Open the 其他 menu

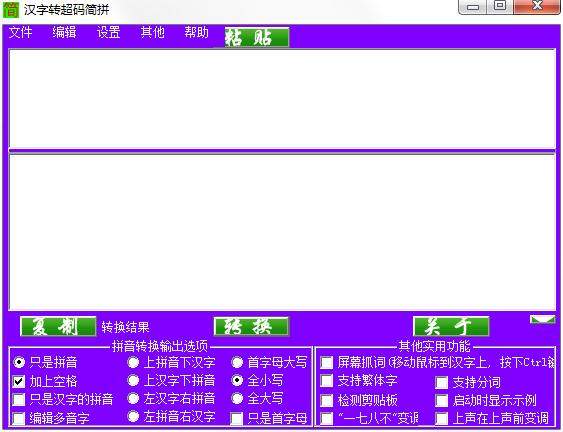pos(153,32)
